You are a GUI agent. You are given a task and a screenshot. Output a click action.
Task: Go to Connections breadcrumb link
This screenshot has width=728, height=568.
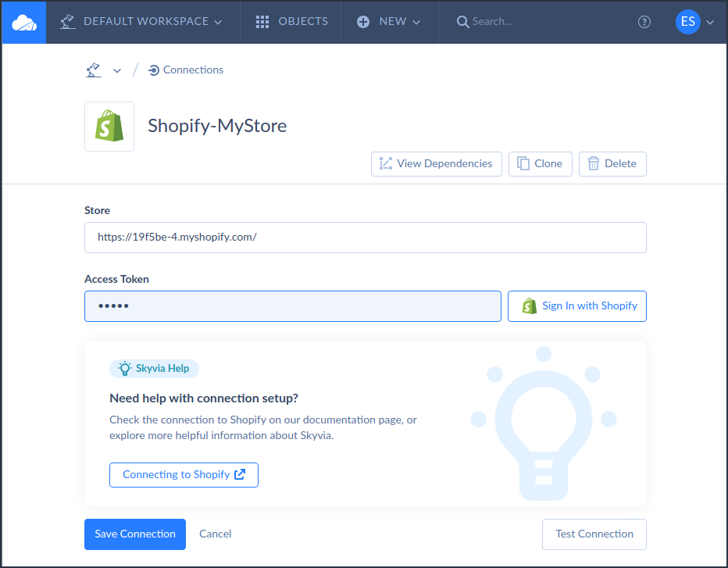tap(186, 70)
